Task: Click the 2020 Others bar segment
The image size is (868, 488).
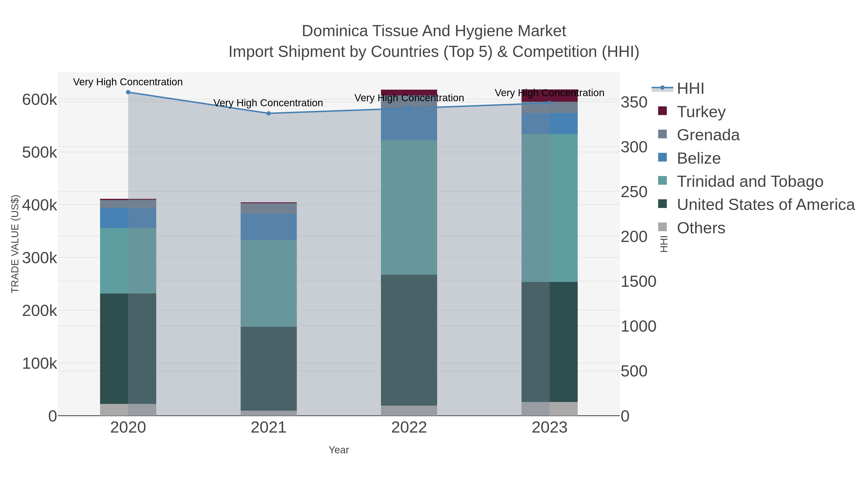Action: click(128, 409)
